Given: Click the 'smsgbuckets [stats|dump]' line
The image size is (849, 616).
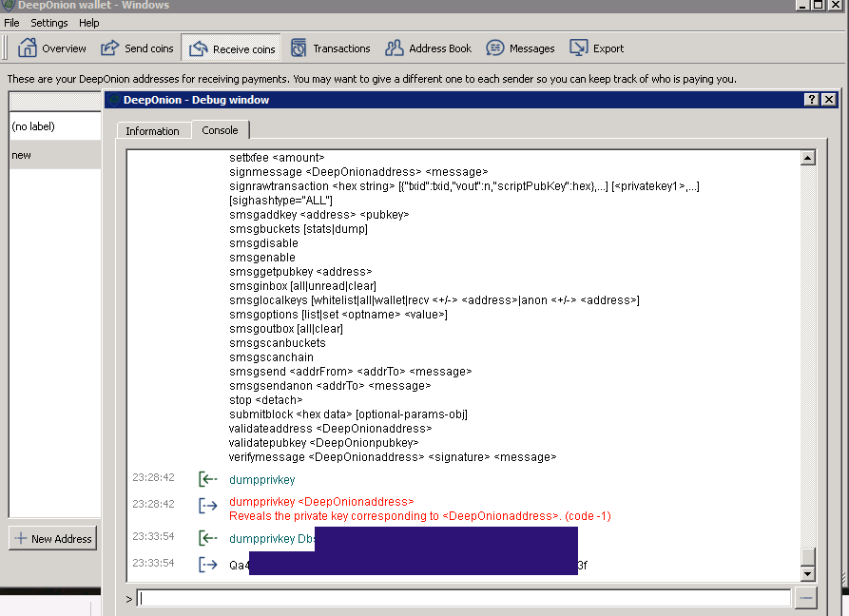Looking at the screenshot, I should pos(299,229).
